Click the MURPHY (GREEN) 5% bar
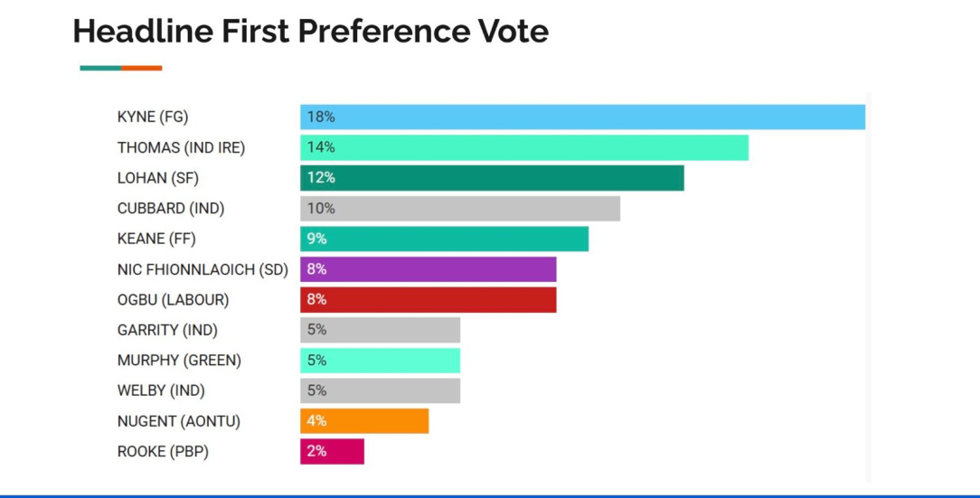The height and width of the screenshot is (498, 980). (x=380, y=361)
